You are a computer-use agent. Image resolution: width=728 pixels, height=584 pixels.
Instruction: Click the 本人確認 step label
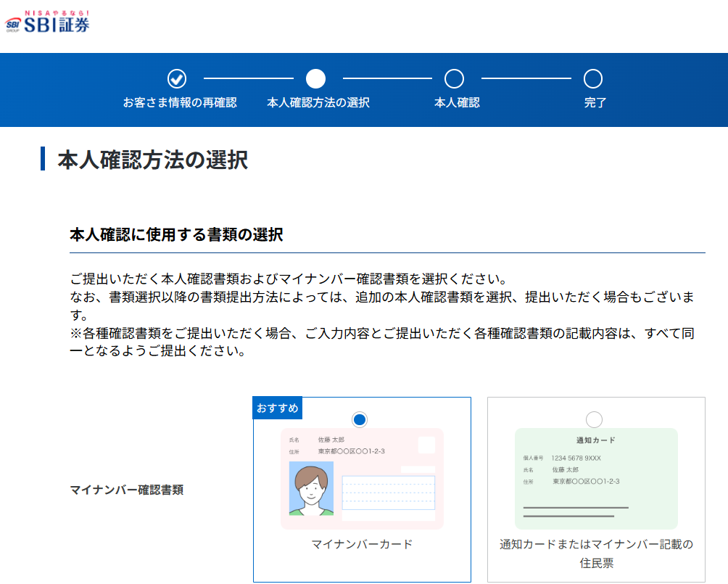point(457,102)
